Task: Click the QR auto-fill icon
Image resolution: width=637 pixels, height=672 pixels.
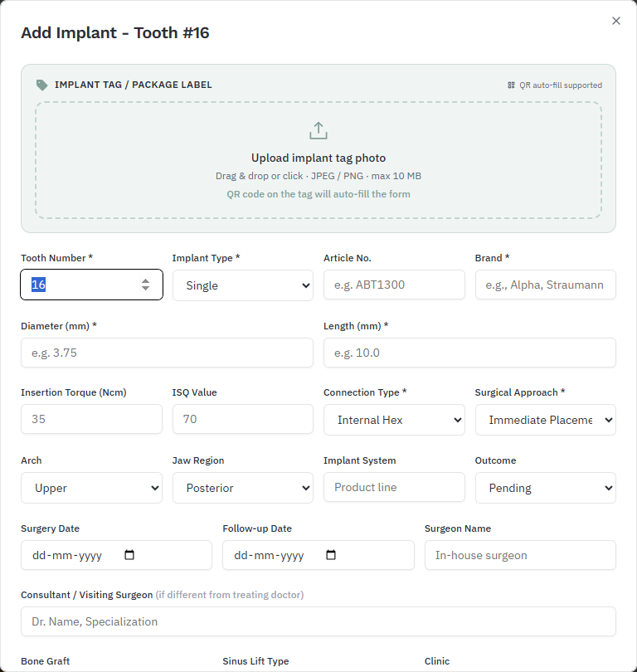Action: pyautogui.click(x=511, y=85)
